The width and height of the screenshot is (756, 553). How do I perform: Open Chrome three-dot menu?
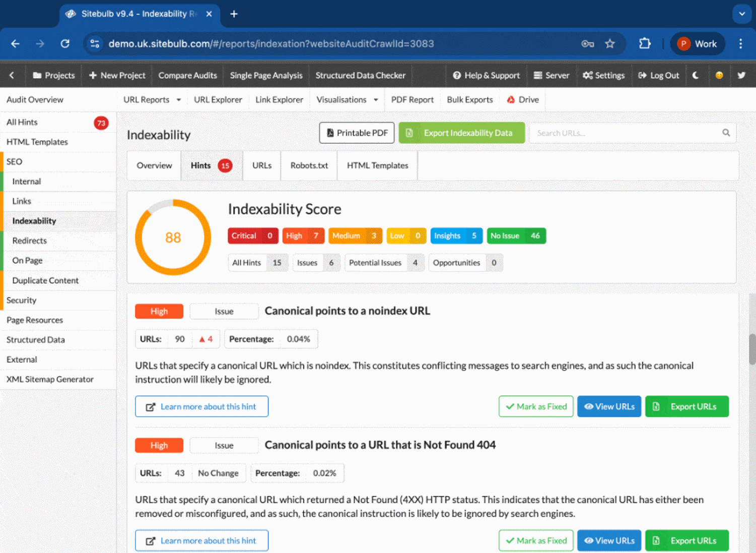[x=740, y=44]
